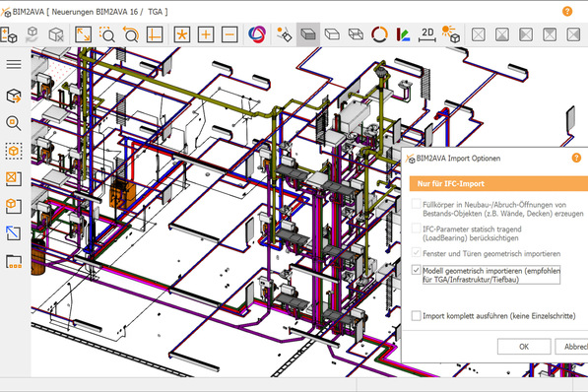Screen dimensions: 588x392
Task: Select the paint bucket tool icon
Action: pos(285,34)
